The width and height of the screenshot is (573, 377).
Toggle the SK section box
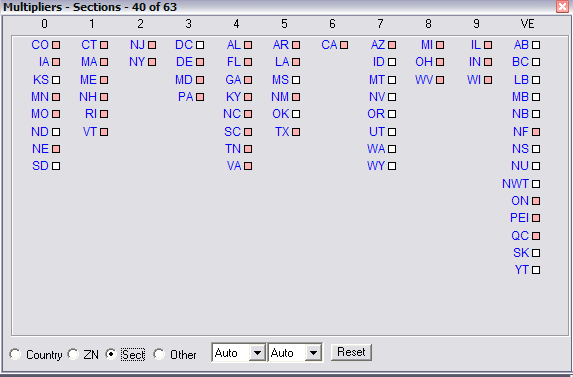click(x=536, y=252)
